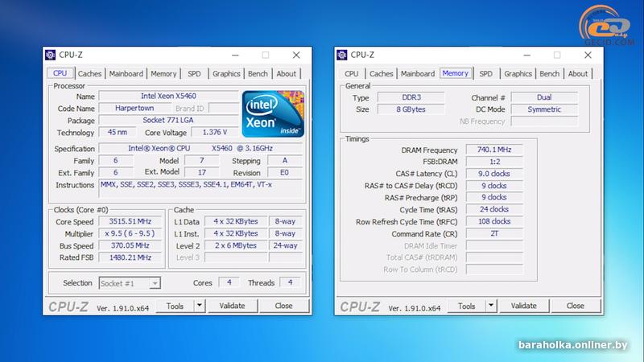This screenshot has width=644, height=362.
Task: Close right CPU-Z window with X
Action: (x=588, y=55)
